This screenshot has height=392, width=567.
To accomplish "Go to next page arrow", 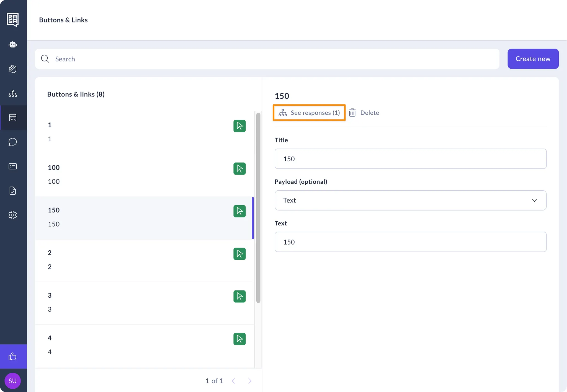I will [x=250, y=381].
